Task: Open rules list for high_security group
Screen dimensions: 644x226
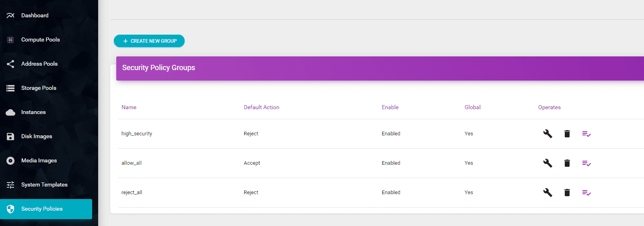Action: pyautogui.click(x=586, y=134)
